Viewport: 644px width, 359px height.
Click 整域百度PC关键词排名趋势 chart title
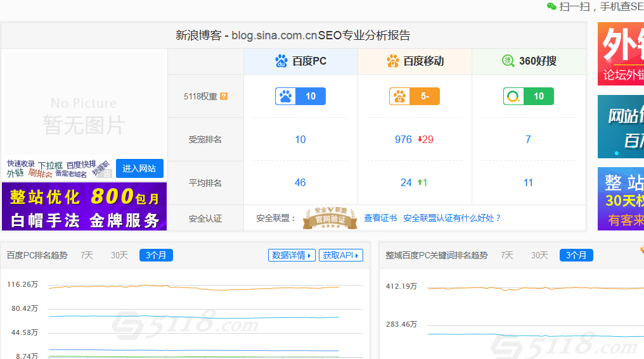(437, 255)
